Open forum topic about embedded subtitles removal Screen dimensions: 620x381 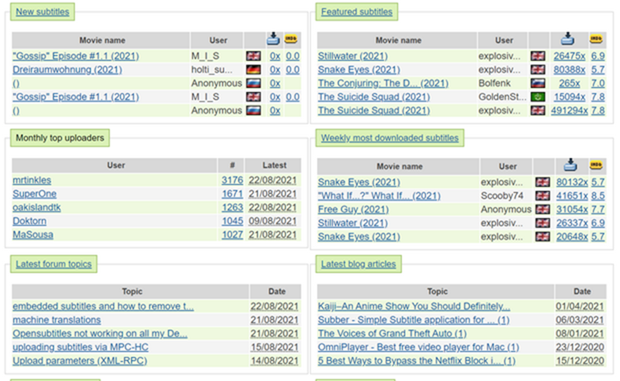click(x=103, y=306)
